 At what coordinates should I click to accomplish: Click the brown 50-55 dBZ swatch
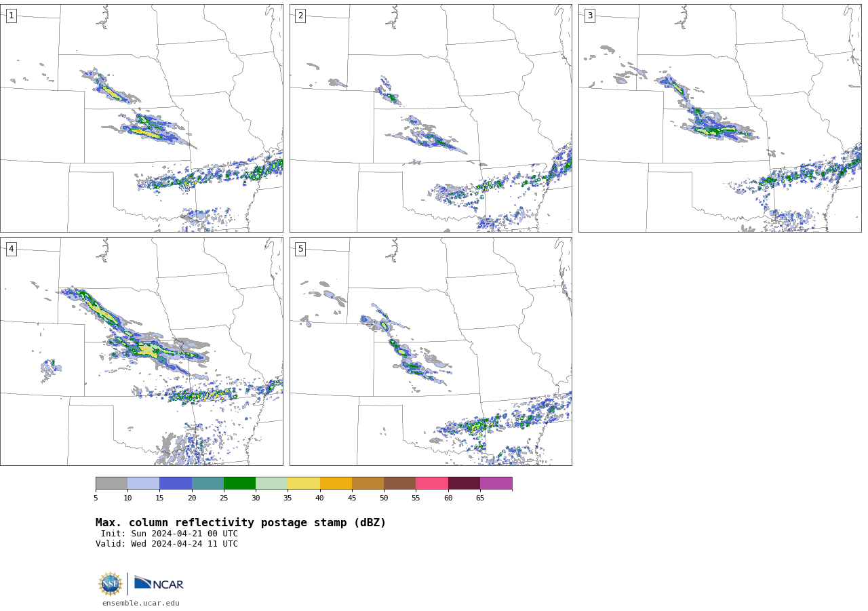pyautogui.click(x=399, y=483)
